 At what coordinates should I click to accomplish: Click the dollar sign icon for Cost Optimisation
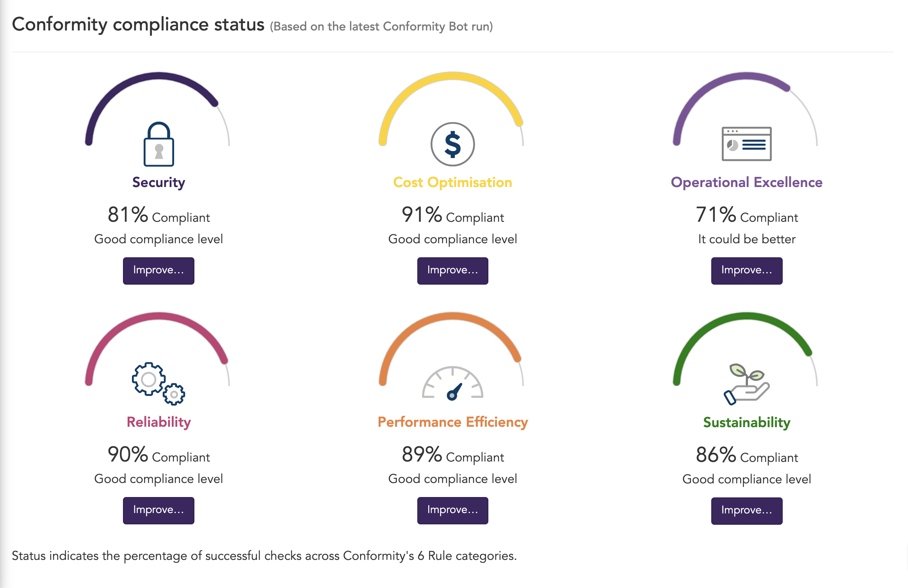(452, 144)
